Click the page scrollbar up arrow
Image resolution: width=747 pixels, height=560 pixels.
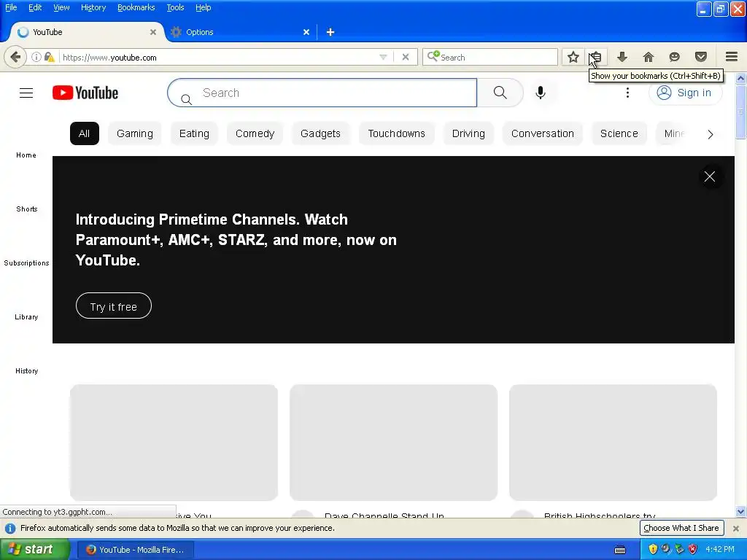tap(740, 77)
